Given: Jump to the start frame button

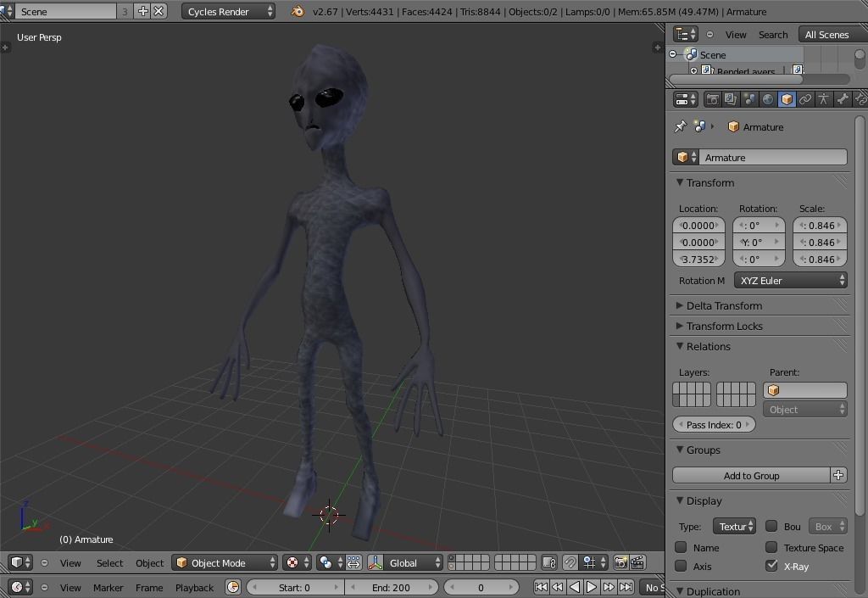Looking at the screenshot, I should pos(541,587).
